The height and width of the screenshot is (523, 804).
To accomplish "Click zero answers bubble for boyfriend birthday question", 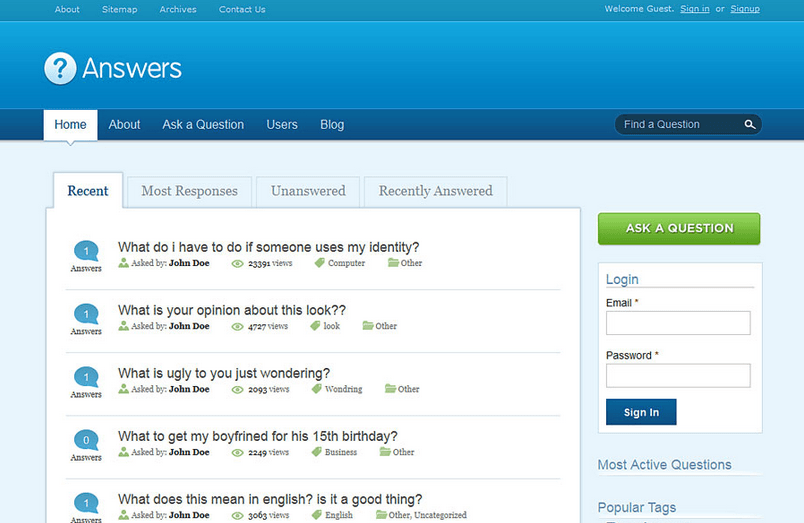I will tap(86, 440).
